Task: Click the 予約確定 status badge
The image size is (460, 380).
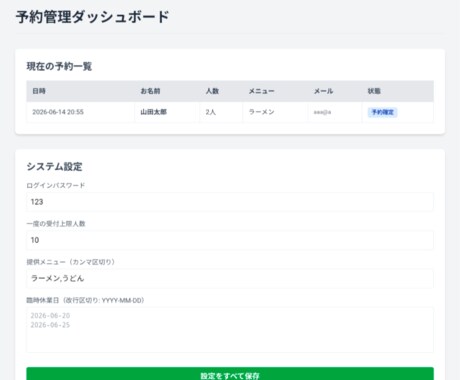Action: click(383, 112)
